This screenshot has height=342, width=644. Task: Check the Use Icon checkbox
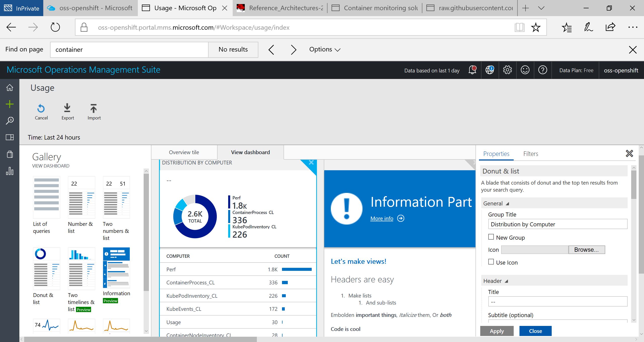491,262
